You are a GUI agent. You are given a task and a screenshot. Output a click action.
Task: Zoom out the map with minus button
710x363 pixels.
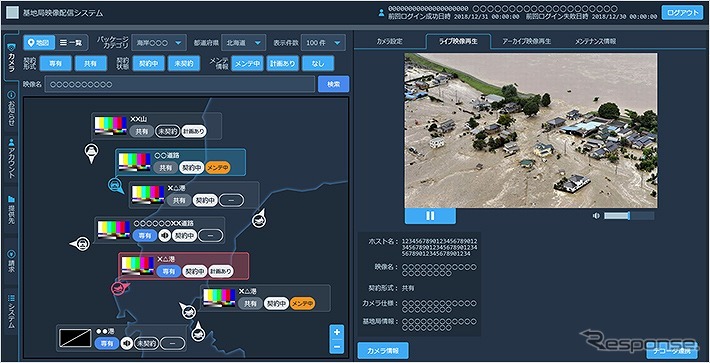pos(336,347)
